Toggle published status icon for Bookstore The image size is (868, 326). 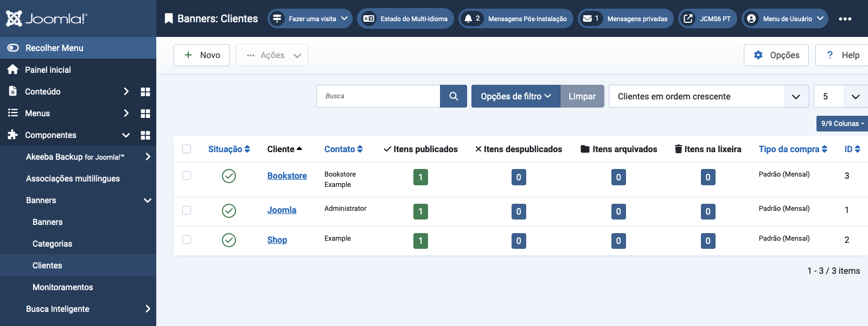pos(229,176)
